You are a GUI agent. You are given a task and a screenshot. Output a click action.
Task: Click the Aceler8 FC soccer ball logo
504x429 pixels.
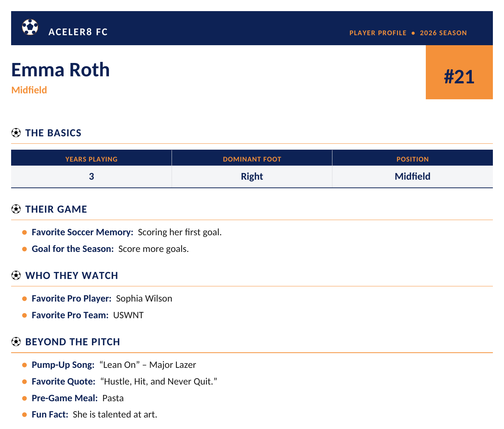coord(30,27)
